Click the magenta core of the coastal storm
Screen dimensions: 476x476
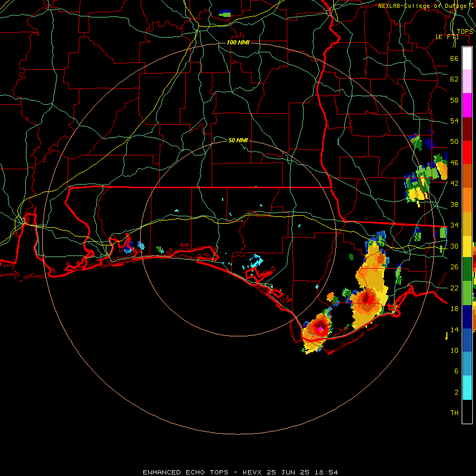[x=320, y=329]
